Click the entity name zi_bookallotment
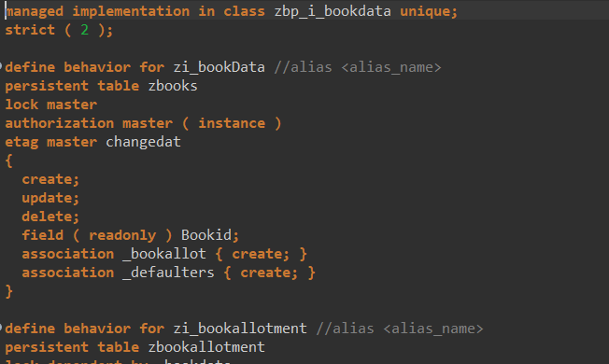 (240, 329)
